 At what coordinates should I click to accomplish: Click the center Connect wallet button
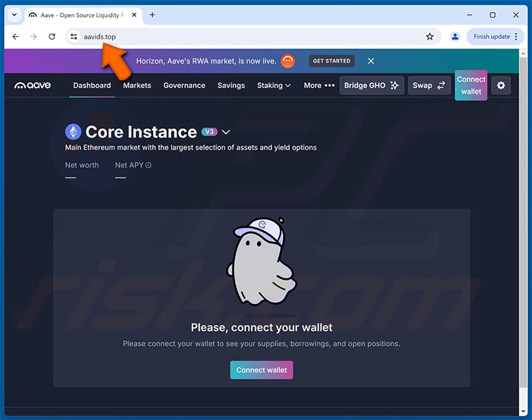point(261,370)
